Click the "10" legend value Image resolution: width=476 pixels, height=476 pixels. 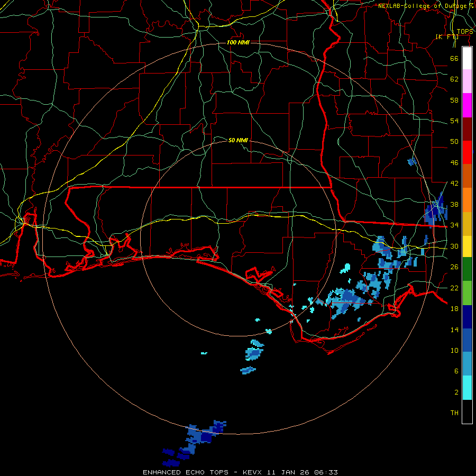tap(454, 350)
